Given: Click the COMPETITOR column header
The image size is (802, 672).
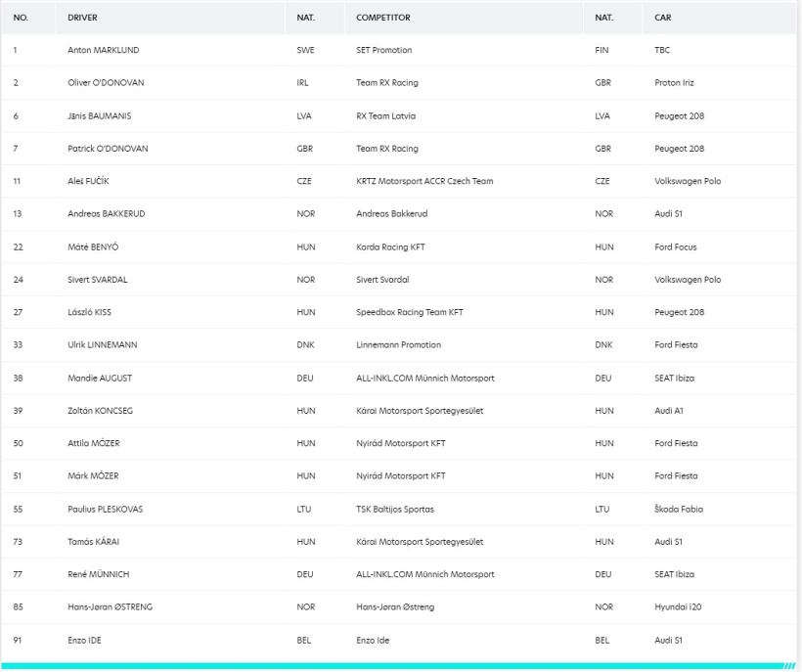Looking at the screenshot, I should (x=383, y=18).
